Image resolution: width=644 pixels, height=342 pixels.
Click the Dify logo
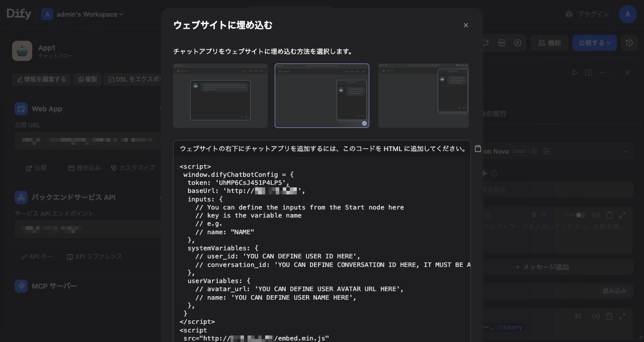point(19,14)
